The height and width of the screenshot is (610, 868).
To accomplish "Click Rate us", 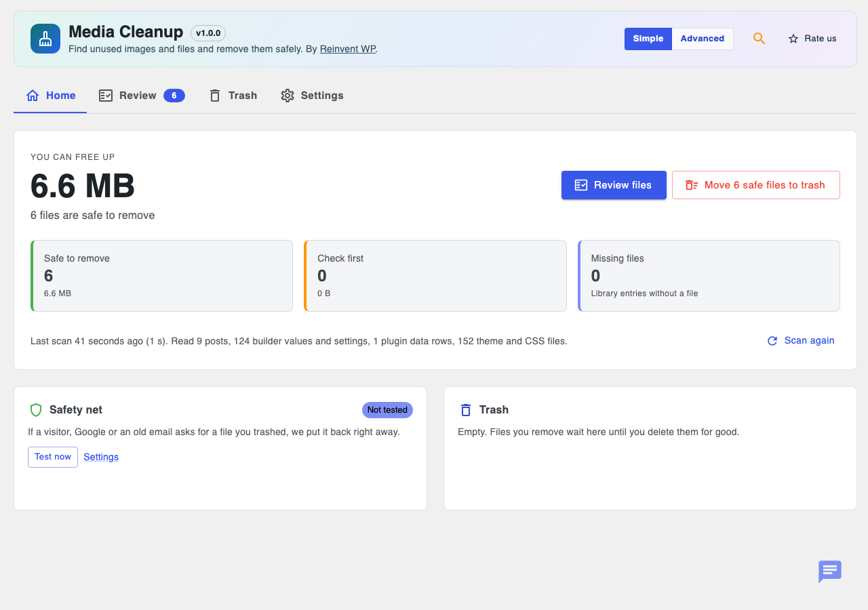I will pos(812,39).
